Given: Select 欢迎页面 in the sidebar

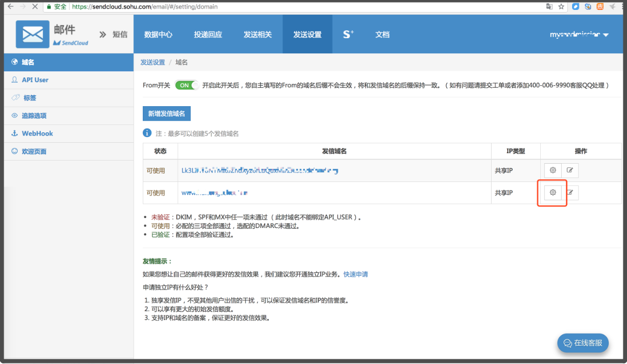Looking at the screenshot, I should (69, 151).
